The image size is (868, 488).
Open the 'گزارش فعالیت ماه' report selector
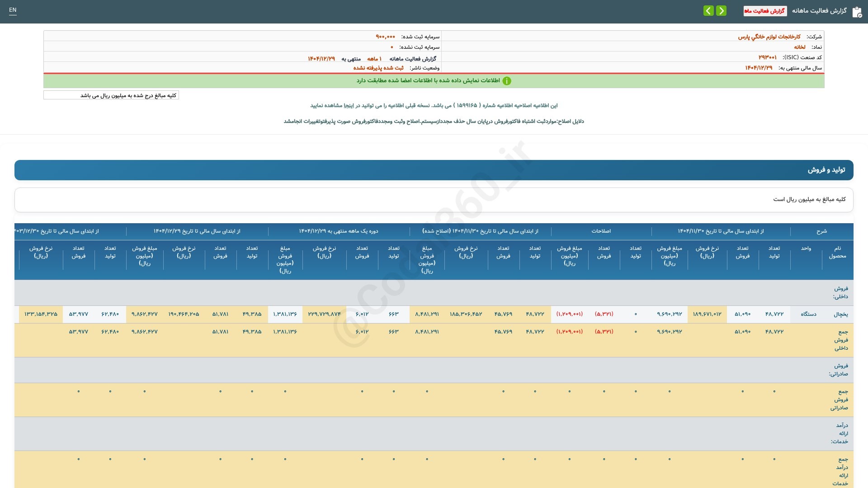pos(765,11)
